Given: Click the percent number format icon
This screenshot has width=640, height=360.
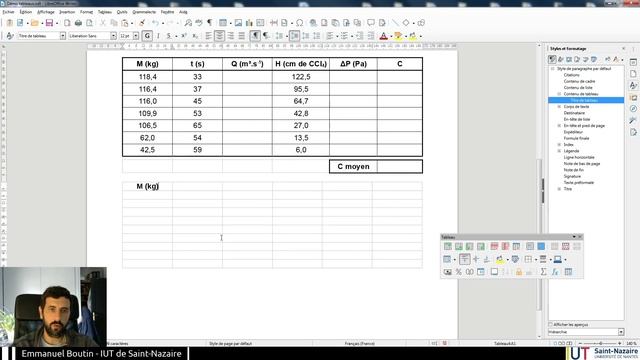Looking at the screenshot, I should pos(458,272).
